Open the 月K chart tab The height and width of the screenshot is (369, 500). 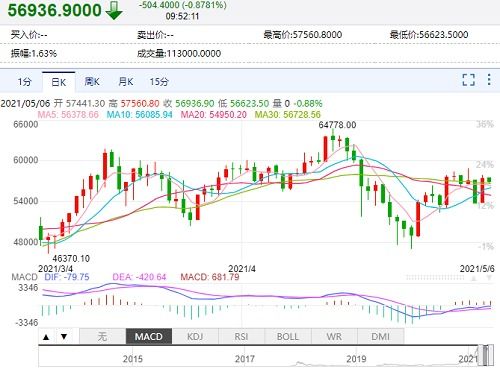point(126,82)
